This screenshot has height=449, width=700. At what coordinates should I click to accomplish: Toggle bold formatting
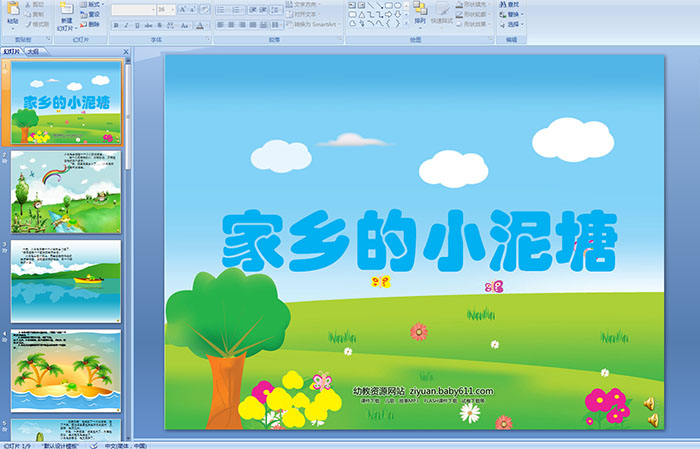(x=116, y=25)
